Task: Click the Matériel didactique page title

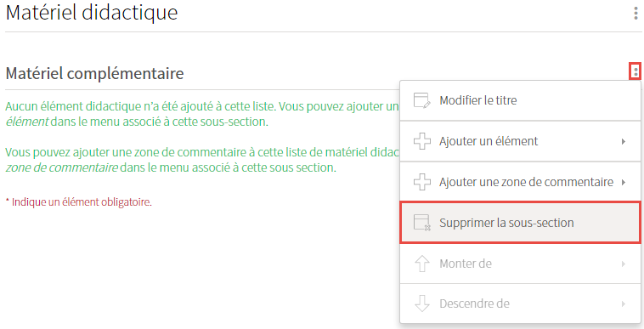Action: click(92, 13)
